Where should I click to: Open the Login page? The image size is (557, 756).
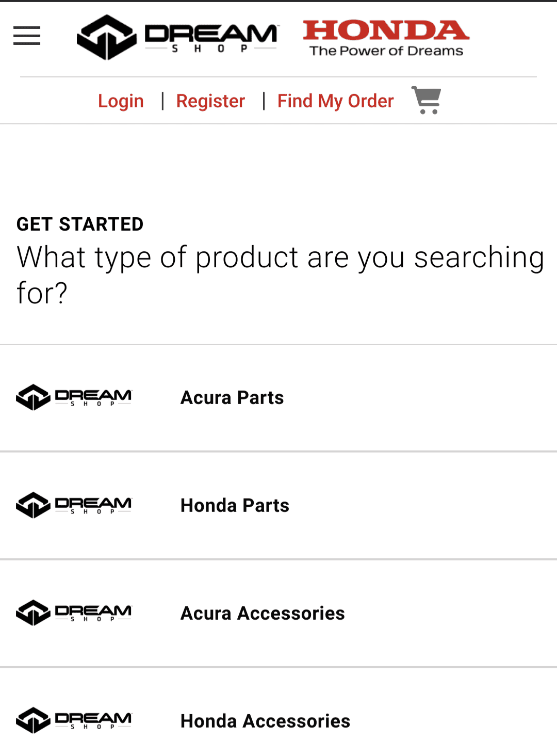point(121,101)
